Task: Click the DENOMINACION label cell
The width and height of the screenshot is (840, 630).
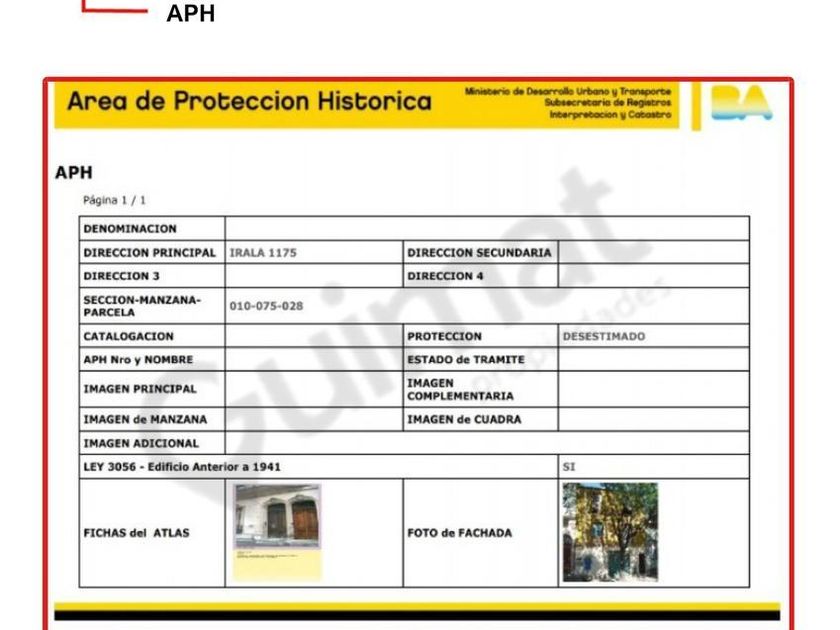Action: [130, 229]
